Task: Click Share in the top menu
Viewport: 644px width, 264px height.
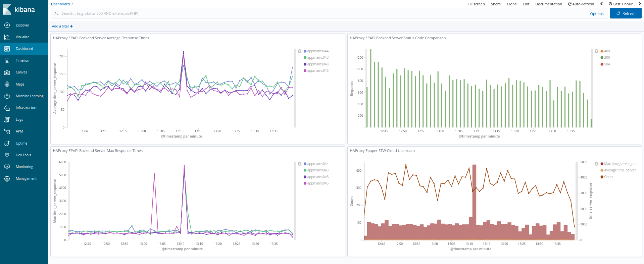Action: [x=496, y=4]
